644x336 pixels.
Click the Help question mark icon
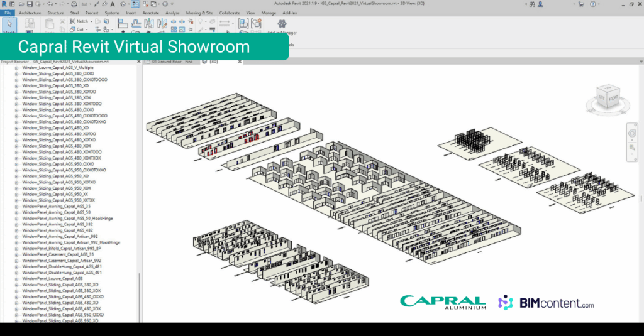click(592, 4)
